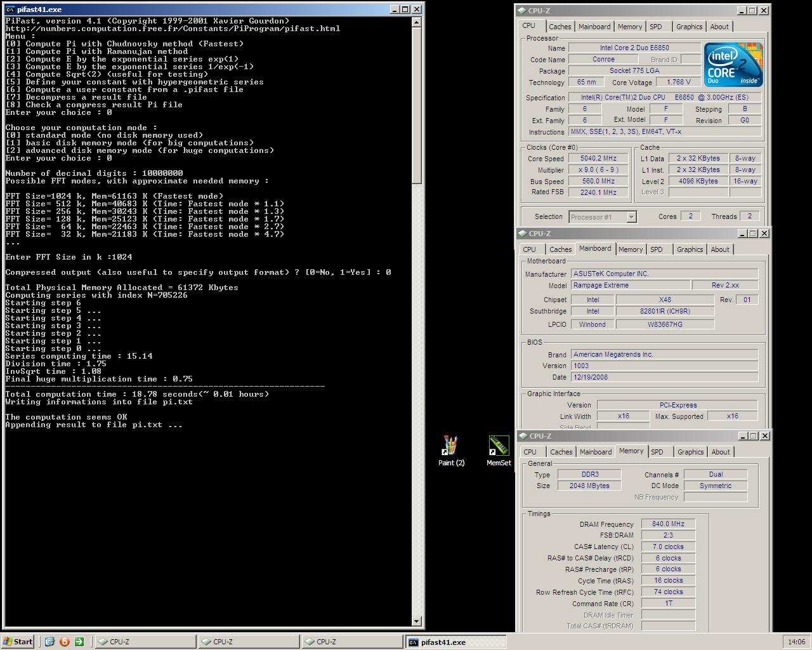Select Graphics tab in Mainboard CPU-Z window

[x=690, y=249]
